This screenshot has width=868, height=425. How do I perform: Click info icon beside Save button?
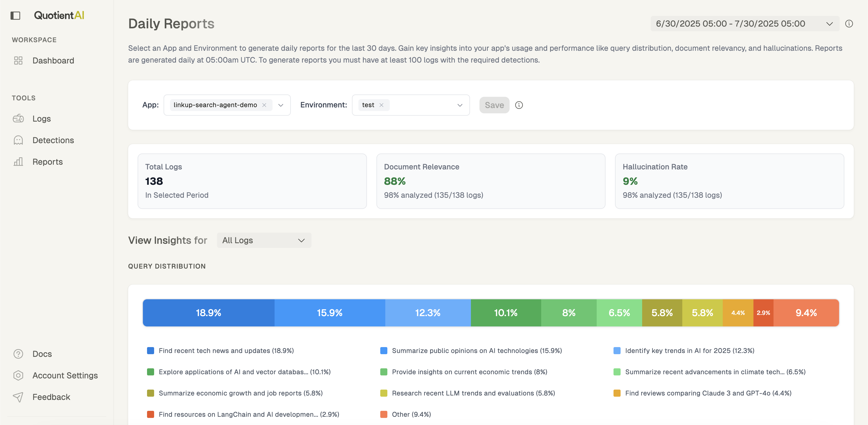coord(519,105)
